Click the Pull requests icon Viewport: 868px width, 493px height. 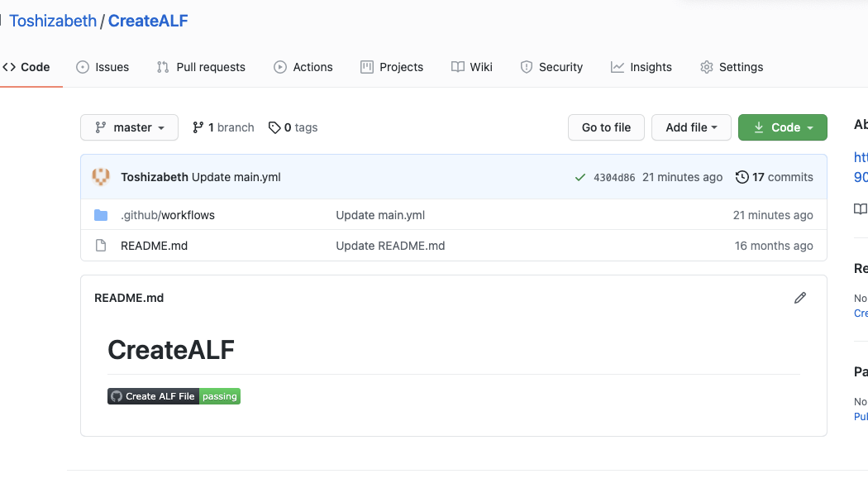(163, 67)
